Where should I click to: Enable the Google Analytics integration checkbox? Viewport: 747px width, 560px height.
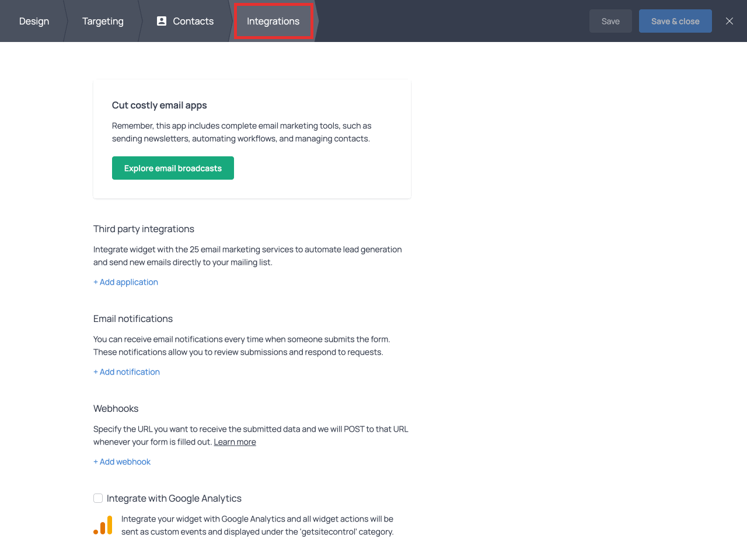click(98, 498)
